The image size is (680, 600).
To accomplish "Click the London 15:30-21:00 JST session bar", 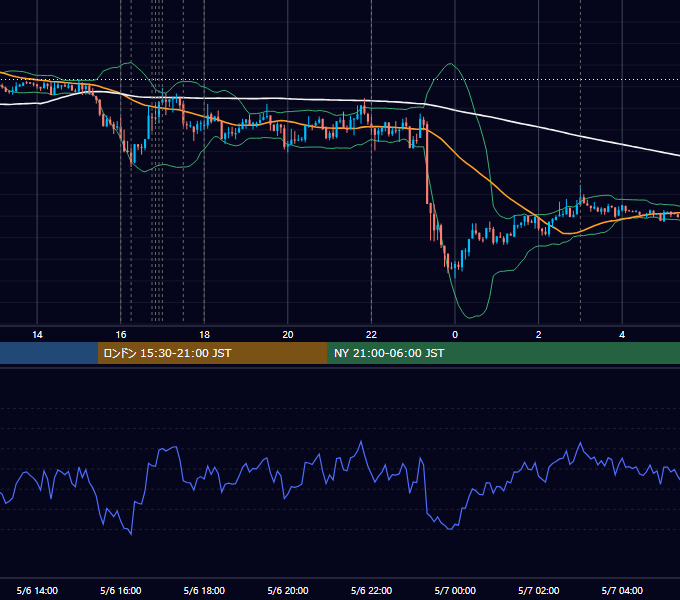I will [212, 353].
